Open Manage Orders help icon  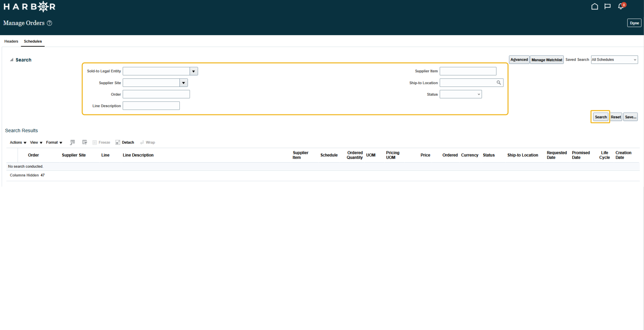[x=49, y=23]
